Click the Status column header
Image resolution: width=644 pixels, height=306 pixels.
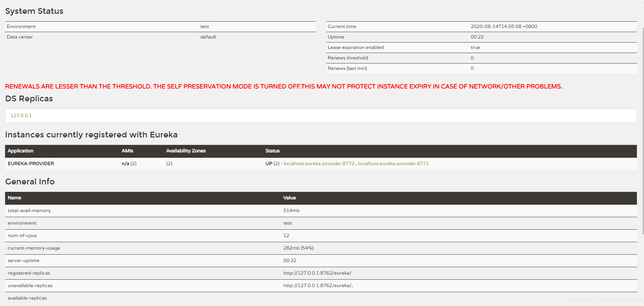(x=273, y=151)
